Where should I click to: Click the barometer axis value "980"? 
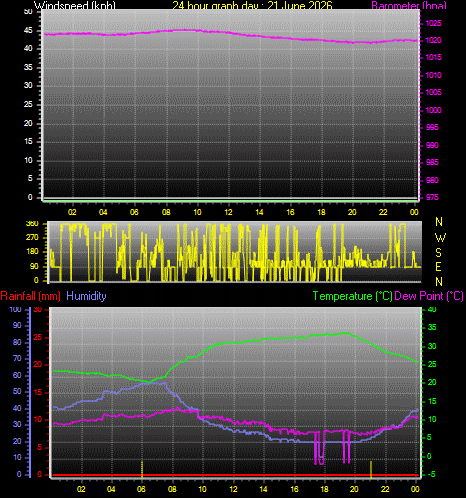tap(432, 180)
